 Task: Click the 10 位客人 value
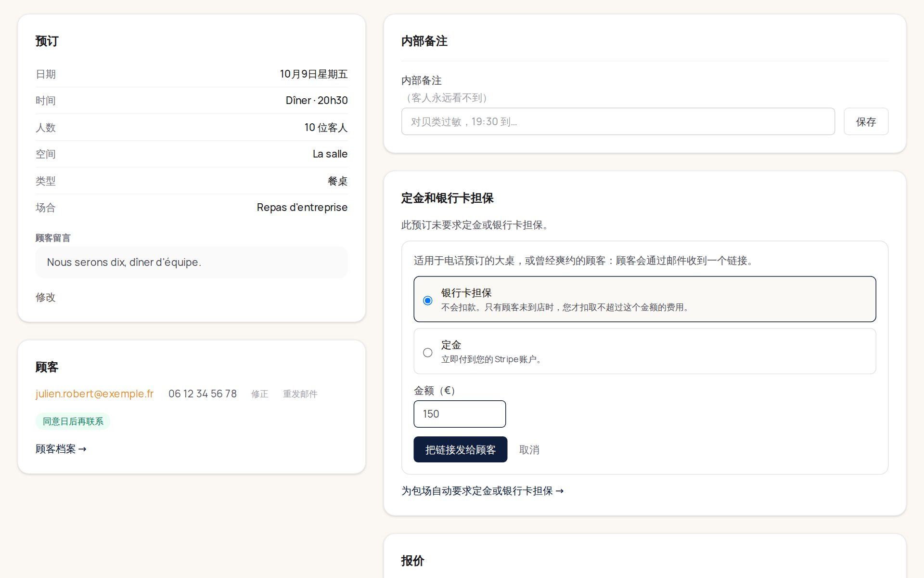(326, 128)
